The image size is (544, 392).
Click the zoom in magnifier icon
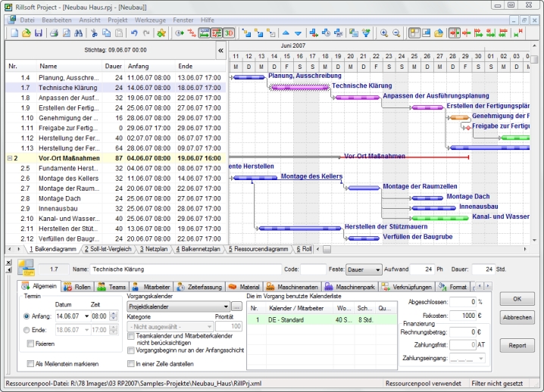pyautogui.click(x=384, y=33)
